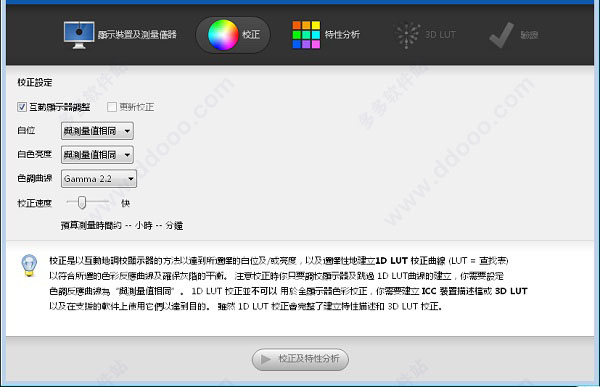Open the 3D LUT tab
This screenshot has width=600, height=387.
point(425,35)
